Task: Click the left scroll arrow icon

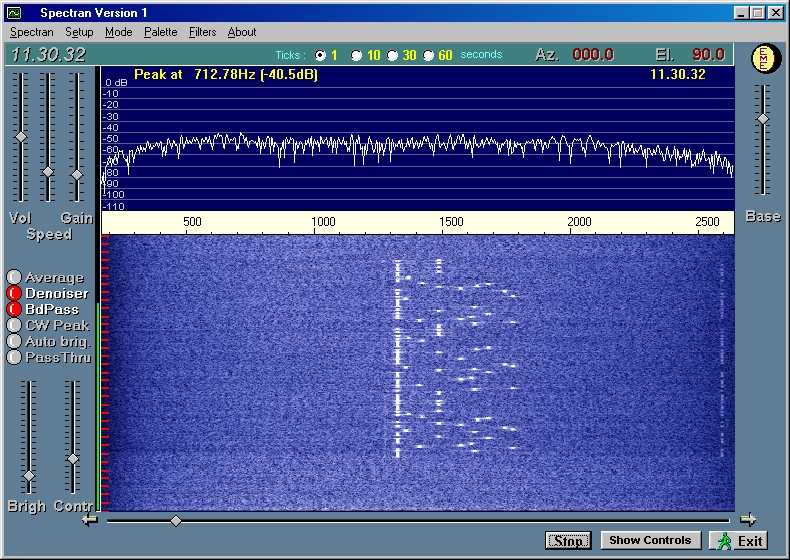Action: point(90,519)
